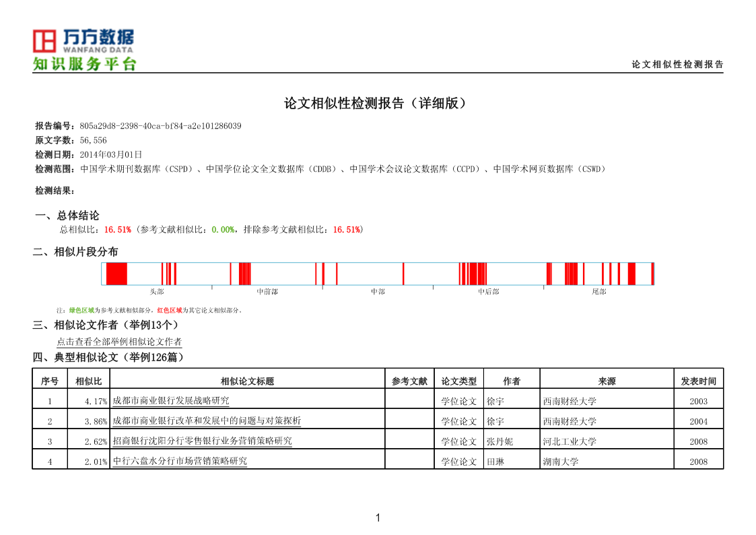The image size is (756, 535).
Task: Click section heading 二、相似片段分布
Action: tap(75, 252)
